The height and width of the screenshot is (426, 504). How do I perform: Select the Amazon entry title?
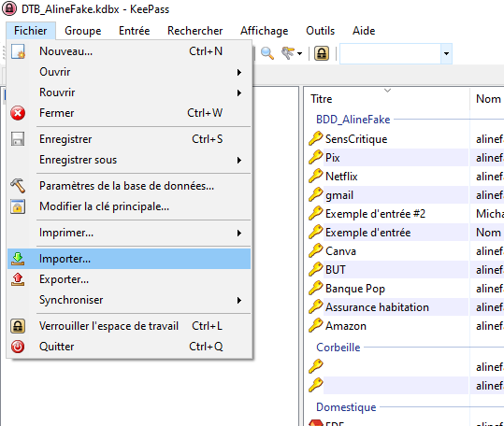pos(346,326)
